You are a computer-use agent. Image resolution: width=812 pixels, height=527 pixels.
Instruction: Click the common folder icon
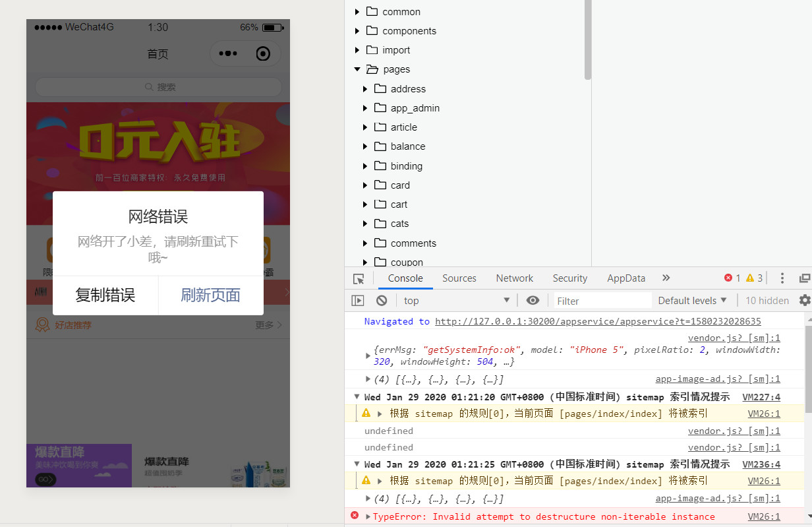(x=372, y=11)
